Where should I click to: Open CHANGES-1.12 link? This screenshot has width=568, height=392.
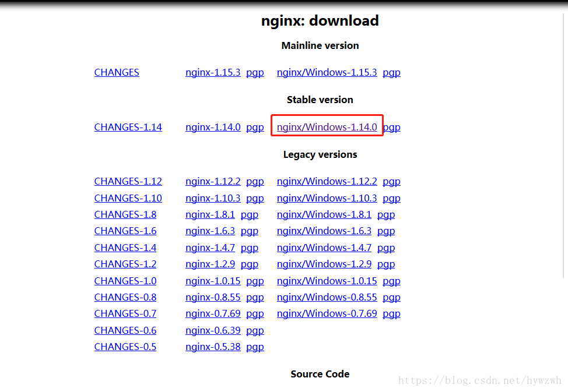click(128, 181)
